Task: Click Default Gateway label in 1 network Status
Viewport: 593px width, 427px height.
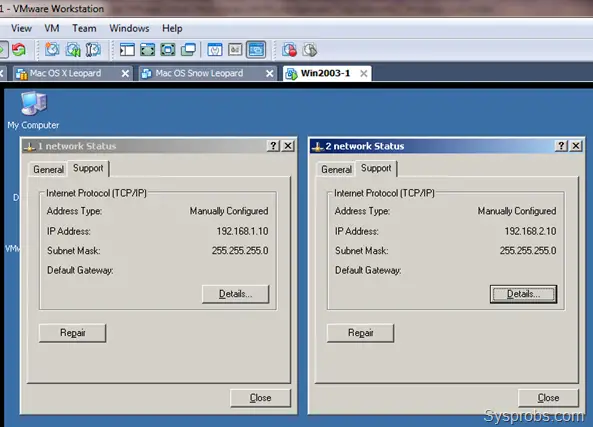Action: [x=80, y=270]
